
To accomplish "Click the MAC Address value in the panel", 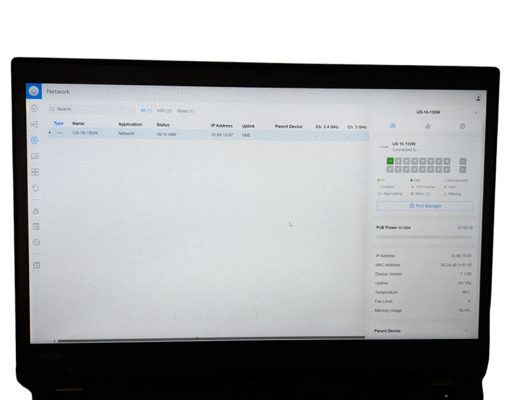I will click(456, 264).
